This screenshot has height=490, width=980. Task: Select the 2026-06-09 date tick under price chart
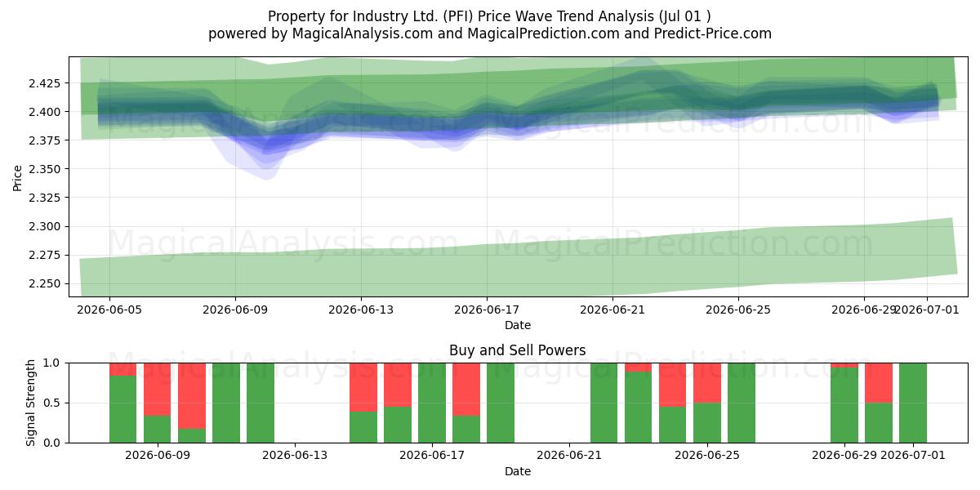pos(235,310)
